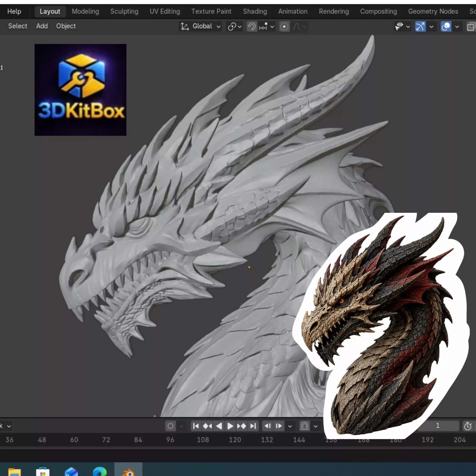The image size is (476, 476).
Task: Jump to the start frame
Action: pos(196,426)
